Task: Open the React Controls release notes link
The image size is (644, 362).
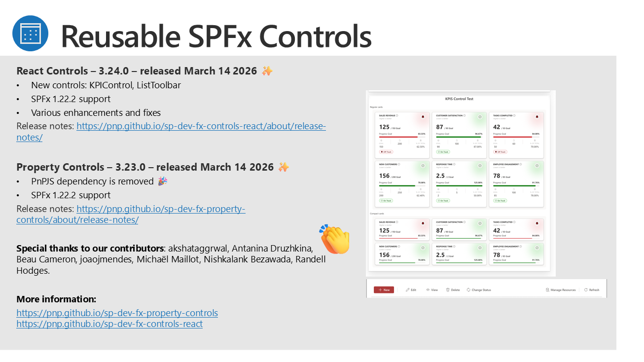Action: (x=201, y=126)
